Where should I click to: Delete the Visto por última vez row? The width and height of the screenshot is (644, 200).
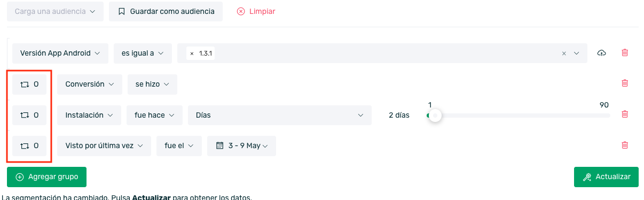coord(625,145)
